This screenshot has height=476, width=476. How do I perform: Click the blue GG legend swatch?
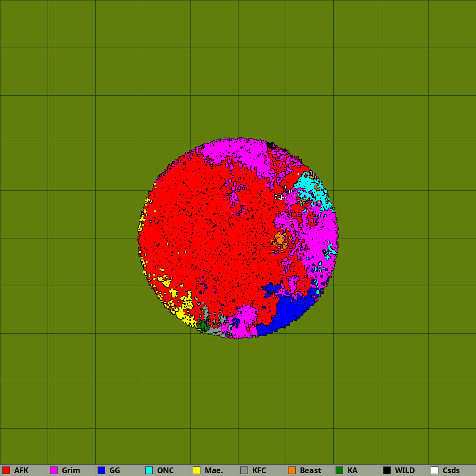tap(101, 470)
